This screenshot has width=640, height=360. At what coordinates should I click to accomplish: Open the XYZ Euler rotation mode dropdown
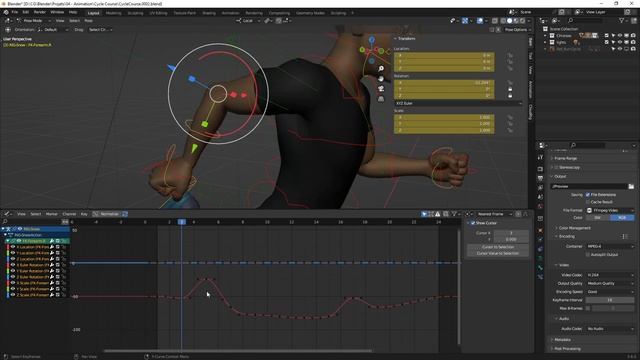click(458, 103)
